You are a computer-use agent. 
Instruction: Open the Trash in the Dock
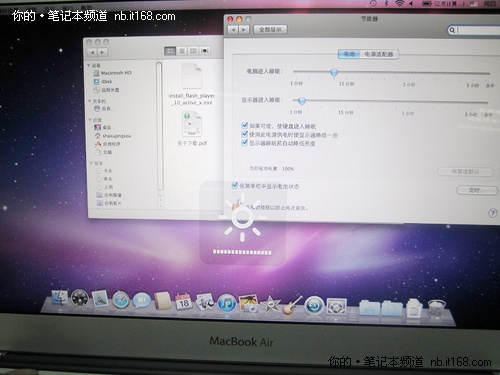tap(436, 309)
